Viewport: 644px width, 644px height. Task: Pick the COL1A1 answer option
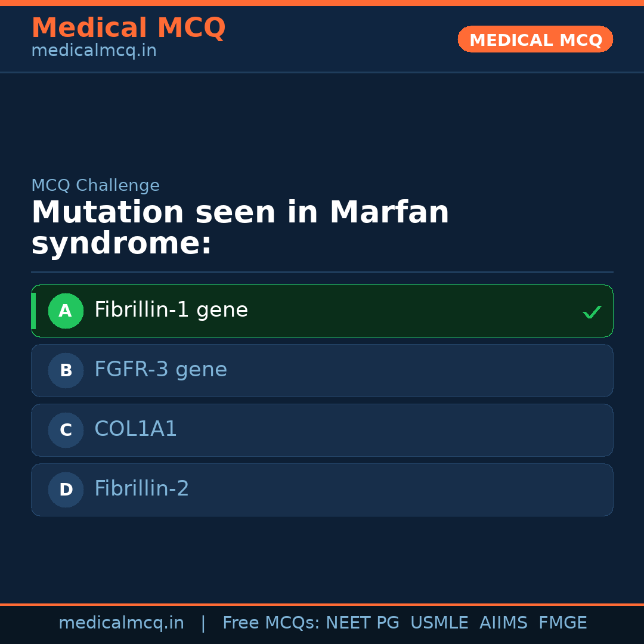coord(136,430)
